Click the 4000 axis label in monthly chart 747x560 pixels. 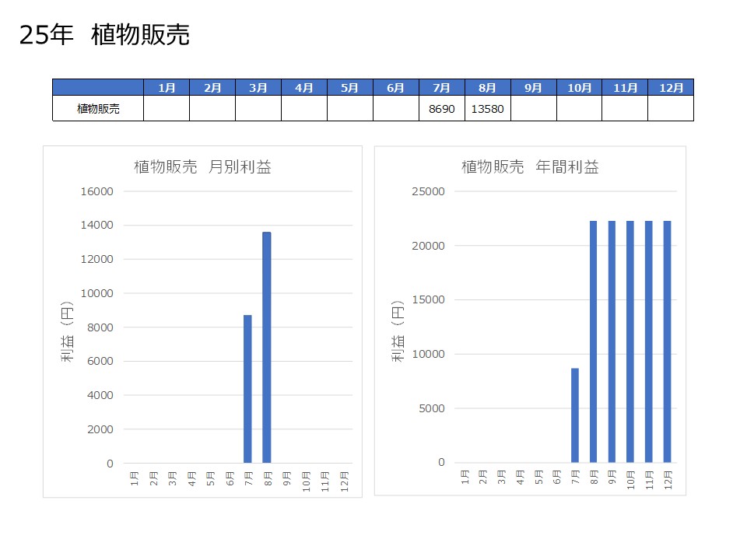click(100, 395)
